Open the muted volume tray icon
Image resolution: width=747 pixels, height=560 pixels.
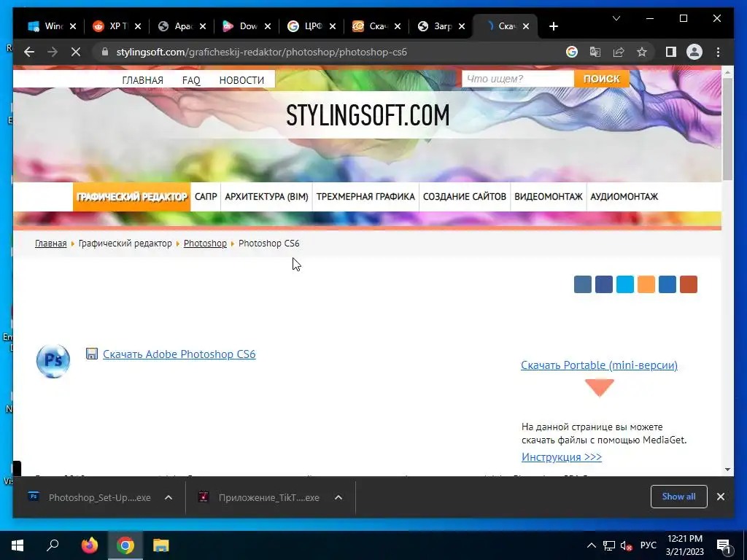point(626,545)
